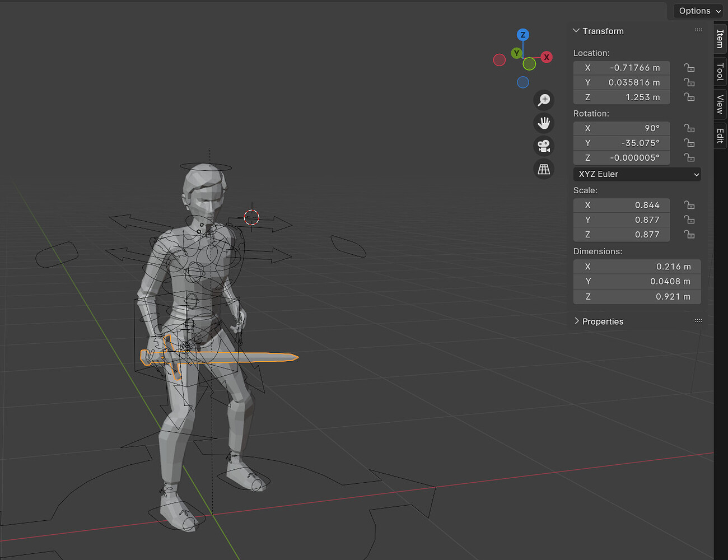Open the Options dropdown
728x560 pixels.
(697, 11)
